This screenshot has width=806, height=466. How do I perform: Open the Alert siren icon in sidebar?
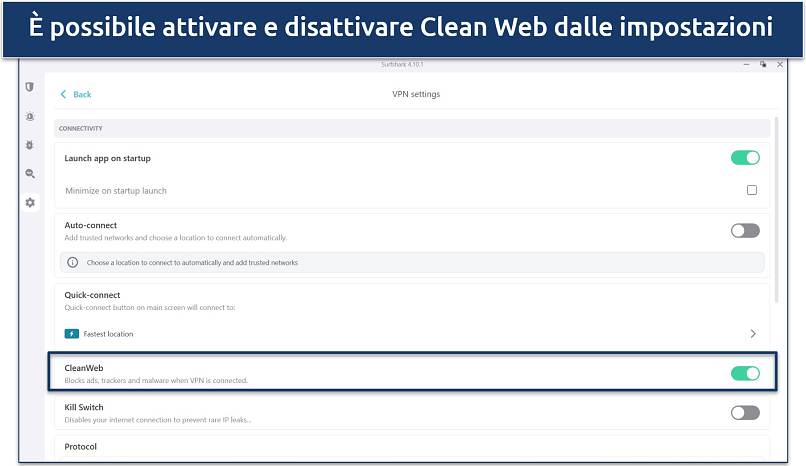click(30, 116)
